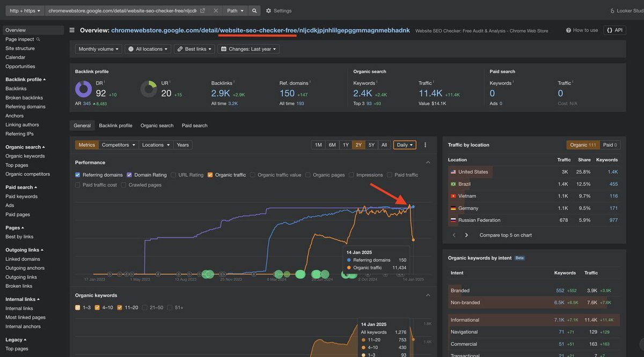Open the API button
Screen dimensions: 644x357
coord(614,31)
